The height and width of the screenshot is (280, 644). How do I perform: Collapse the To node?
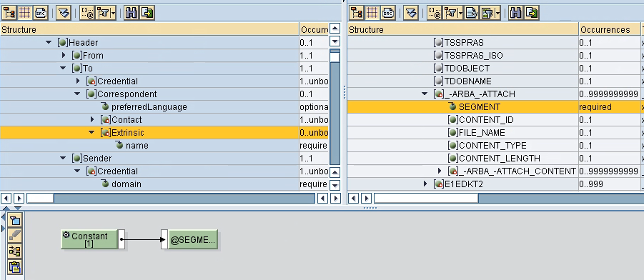pos(63,68)
